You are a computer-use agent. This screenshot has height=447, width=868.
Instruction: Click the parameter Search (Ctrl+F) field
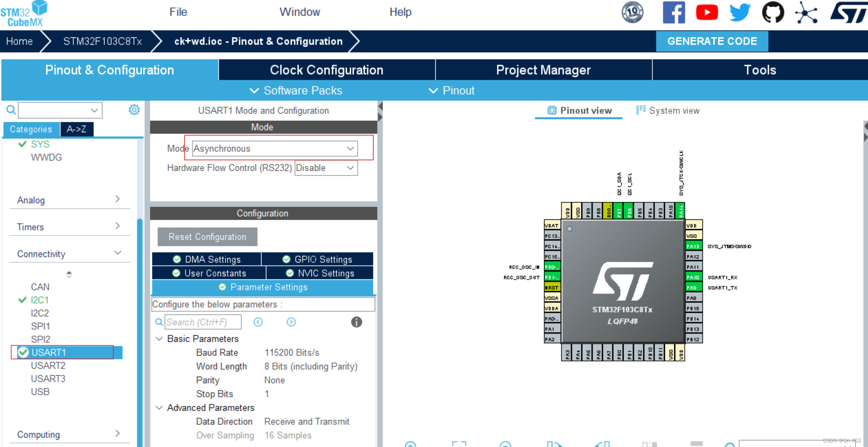tap(203, 322)
